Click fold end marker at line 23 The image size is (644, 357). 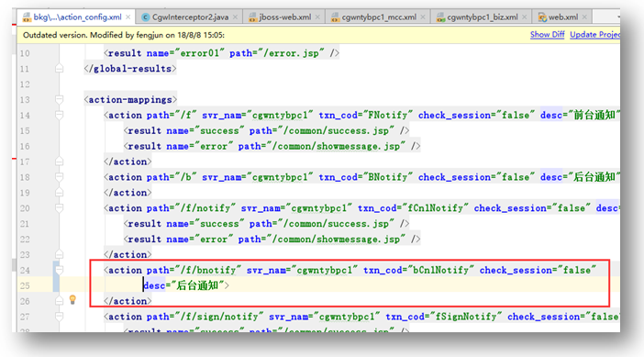[x=59, y=254]
